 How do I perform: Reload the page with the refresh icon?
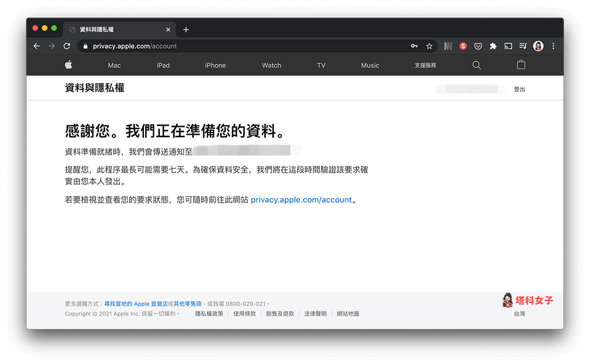pyautogui.click(x=67, y=46)
